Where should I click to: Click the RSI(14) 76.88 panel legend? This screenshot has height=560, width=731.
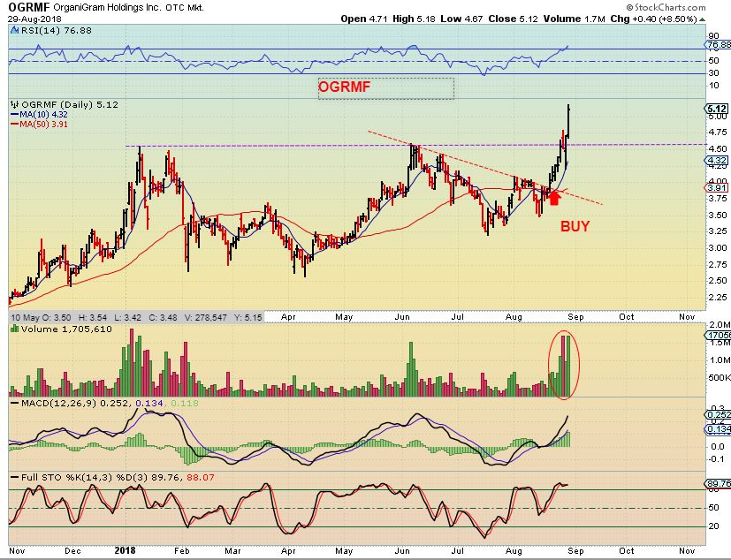pyautogui.click(x=56, y=31)
